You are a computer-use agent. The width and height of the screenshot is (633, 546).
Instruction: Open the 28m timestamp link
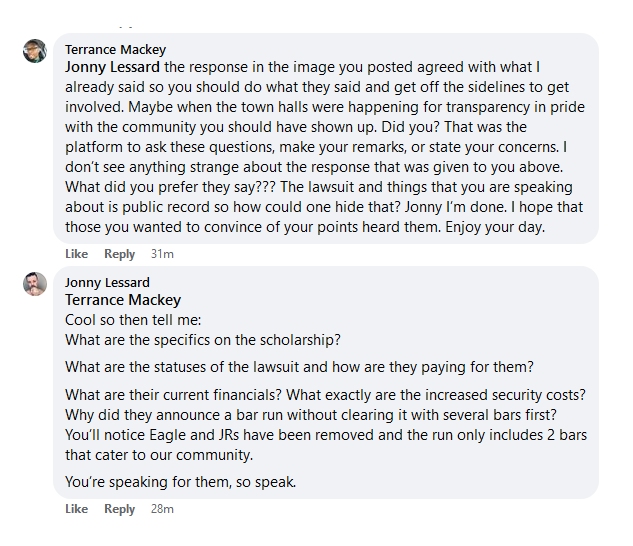(x=161, y=509)
